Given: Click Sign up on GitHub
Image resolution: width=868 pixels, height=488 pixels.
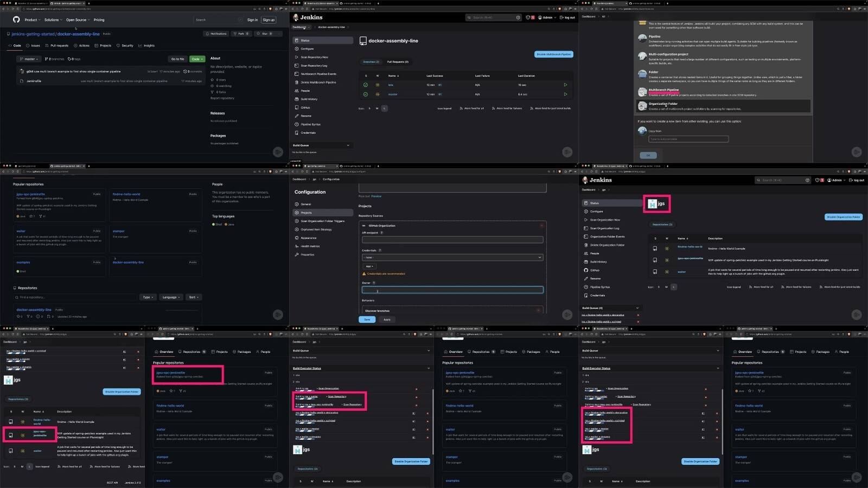Looking at the screenshot, I should (269, 20).
